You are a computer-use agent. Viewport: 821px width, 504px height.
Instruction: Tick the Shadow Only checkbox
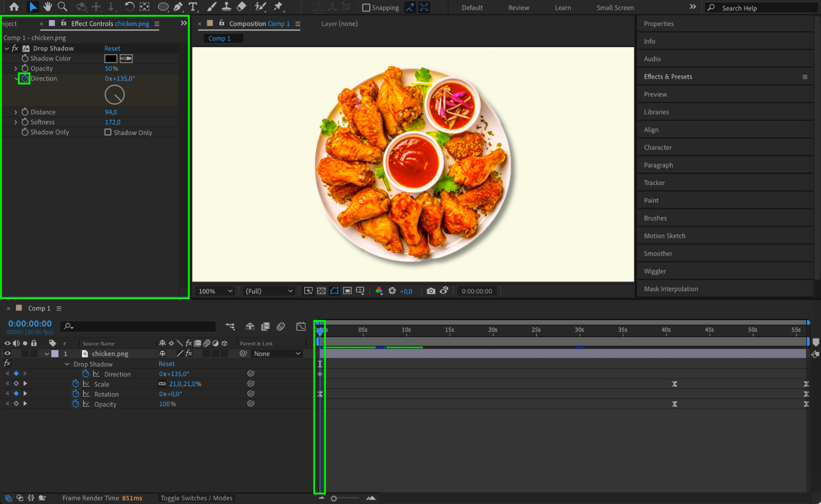click(108, 132)
